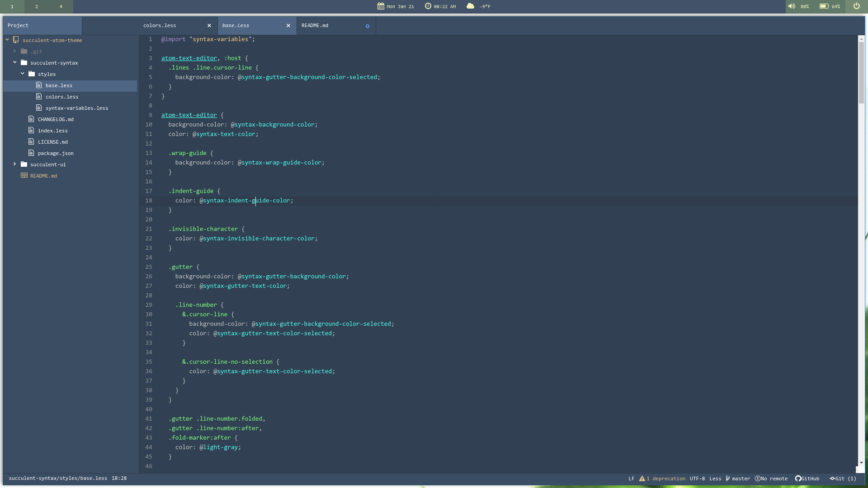Close the base.less tab
The height and width of the screenshot is (488, 868).
[x=288, y=26]
